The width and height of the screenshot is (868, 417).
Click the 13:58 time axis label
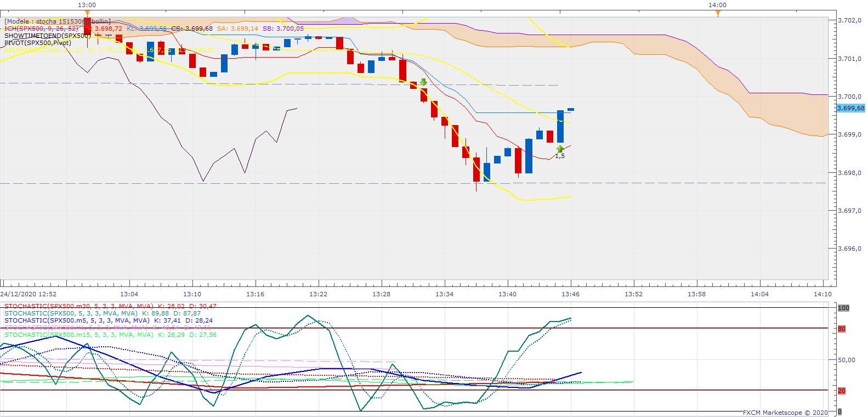[696, 294]
